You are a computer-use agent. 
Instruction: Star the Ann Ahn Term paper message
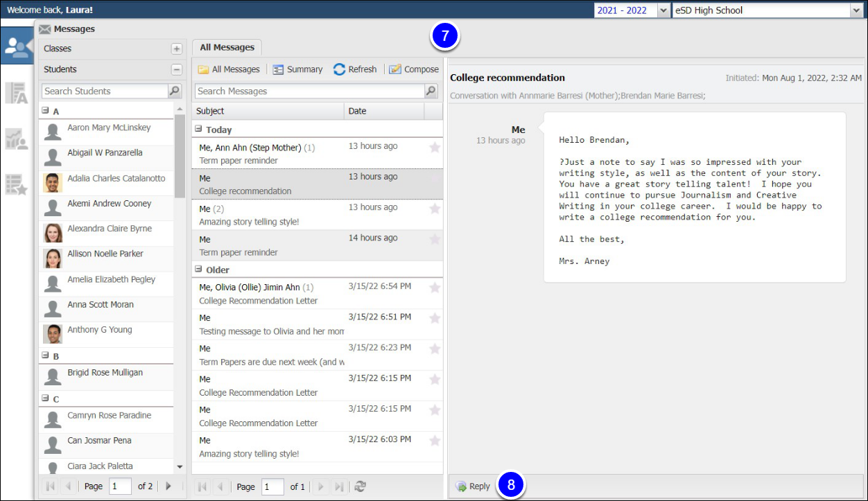pyautogui.click(x=435, y=148)
